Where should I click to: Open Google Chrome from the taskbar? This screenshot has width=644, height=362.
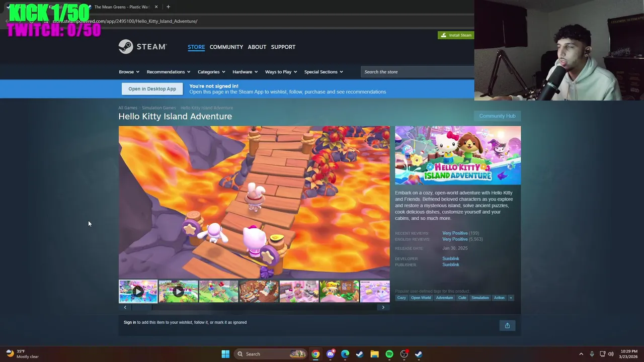(315, 354)
